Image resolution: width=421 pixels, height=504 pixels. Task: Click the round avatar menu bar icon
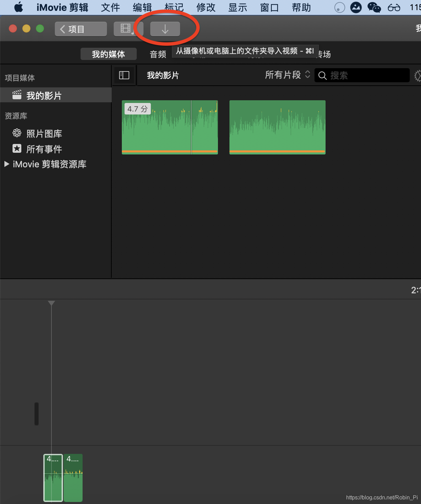356,7
